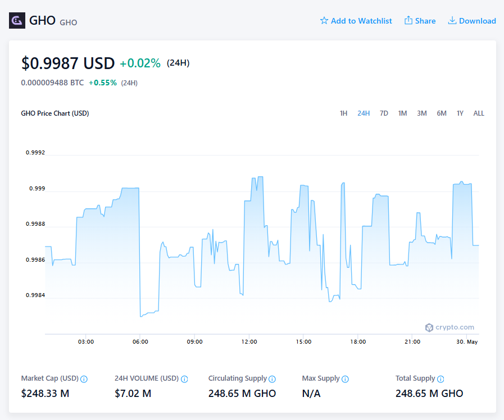This screenshot has width=504, height=420.
Task: Click the 0.9984 y-axis label
Action: (x=35, y=295)
